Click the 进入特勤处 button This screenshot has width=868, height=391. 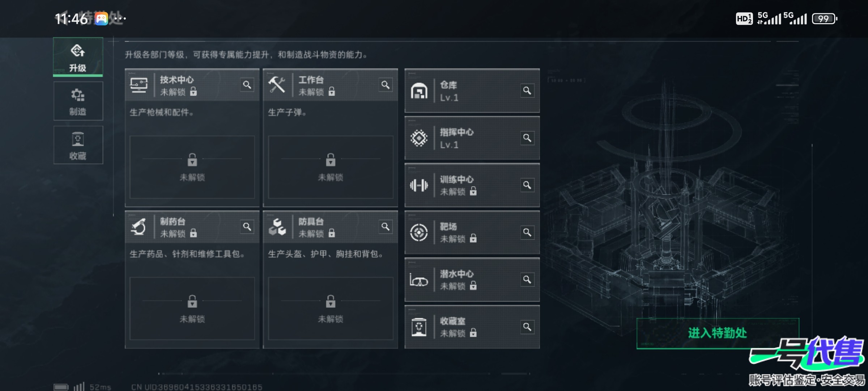coord(718,333)
